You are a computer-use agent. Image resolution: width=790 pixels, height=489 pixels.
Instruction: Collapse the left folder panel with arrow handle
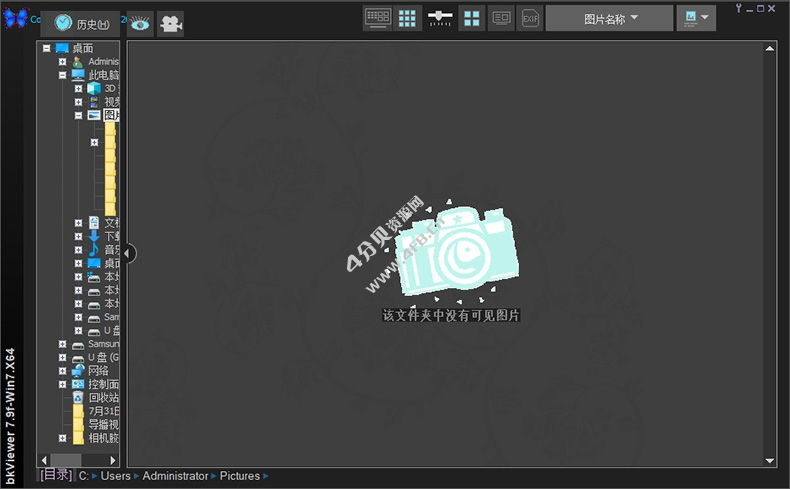pos(128,254)
